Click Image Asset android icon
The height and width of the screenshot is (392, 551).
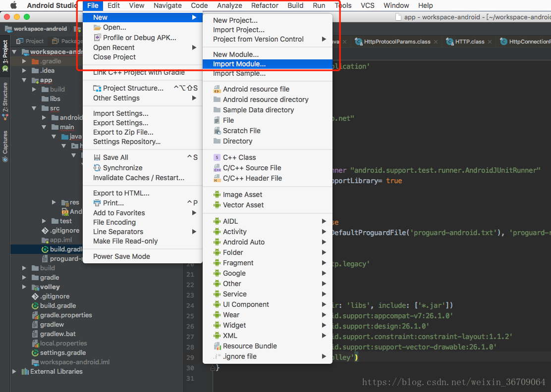[217, 195]
